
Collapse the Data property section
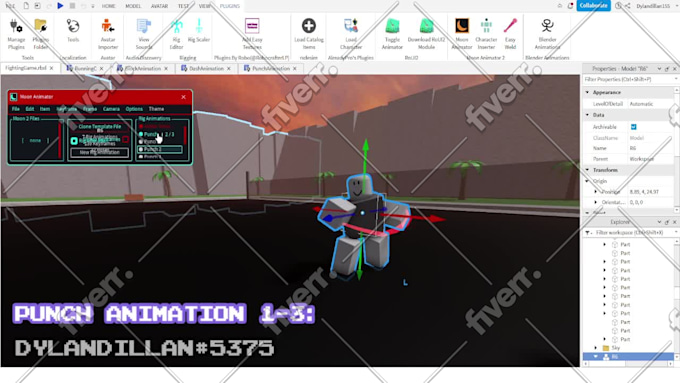pos(588,115)
